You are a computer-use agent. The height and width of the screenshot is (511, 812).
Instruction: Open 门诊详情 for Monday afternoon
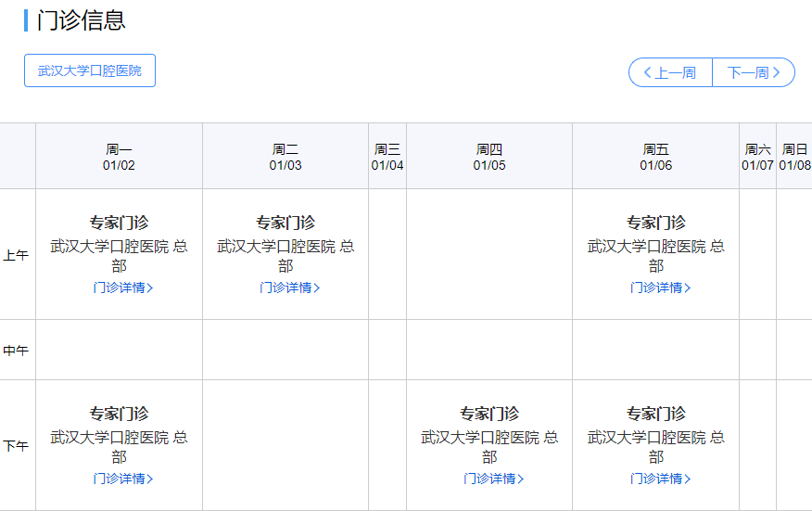pos(122,479)
